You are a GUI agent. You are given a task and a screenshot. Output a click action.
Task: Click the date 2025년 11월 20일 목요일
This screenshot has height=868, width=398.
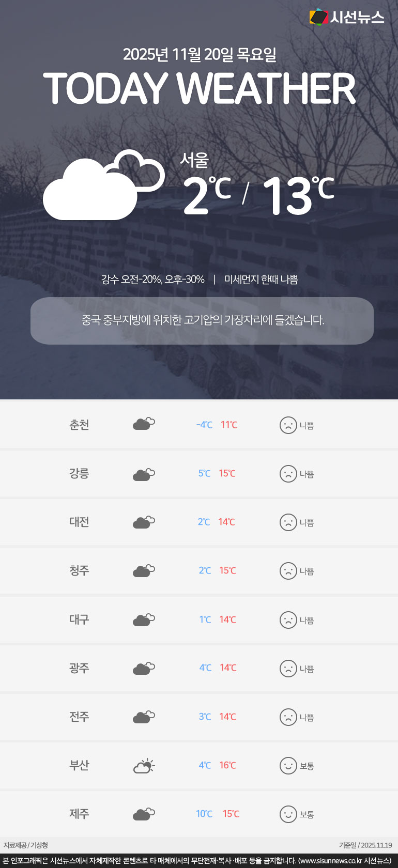[x=200, y=54]
